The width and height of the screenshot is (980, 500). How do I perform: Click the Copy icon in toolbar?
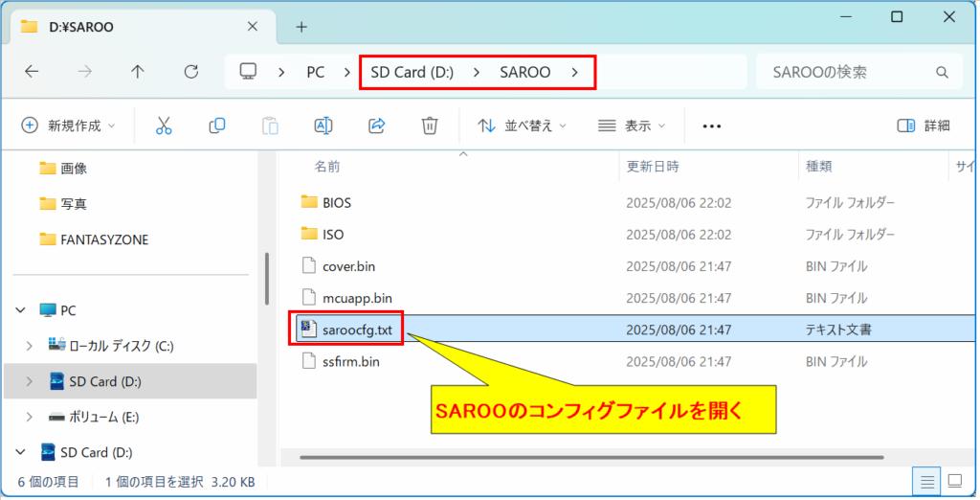coord(217,125)
